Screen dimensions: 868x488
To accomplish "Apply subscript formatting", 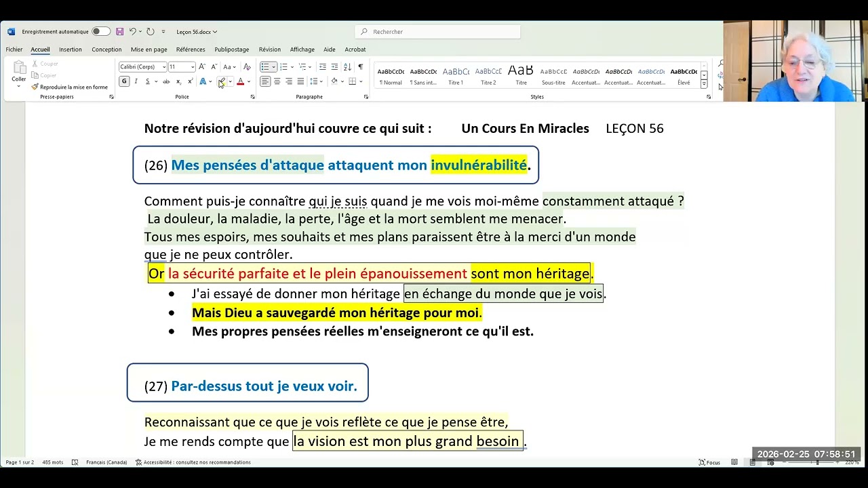I will (178, 81).
